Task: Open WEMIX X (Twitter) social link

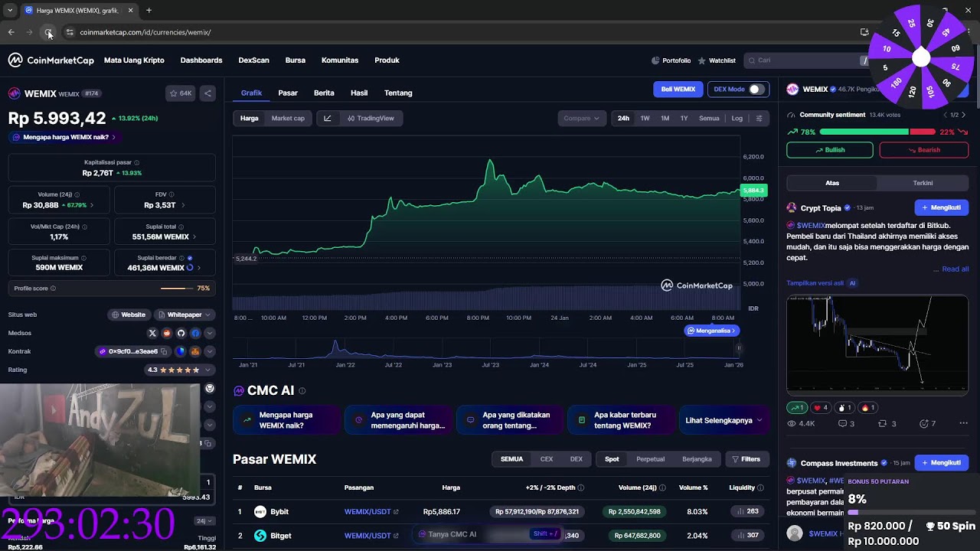Action: (x=152, y=333)
